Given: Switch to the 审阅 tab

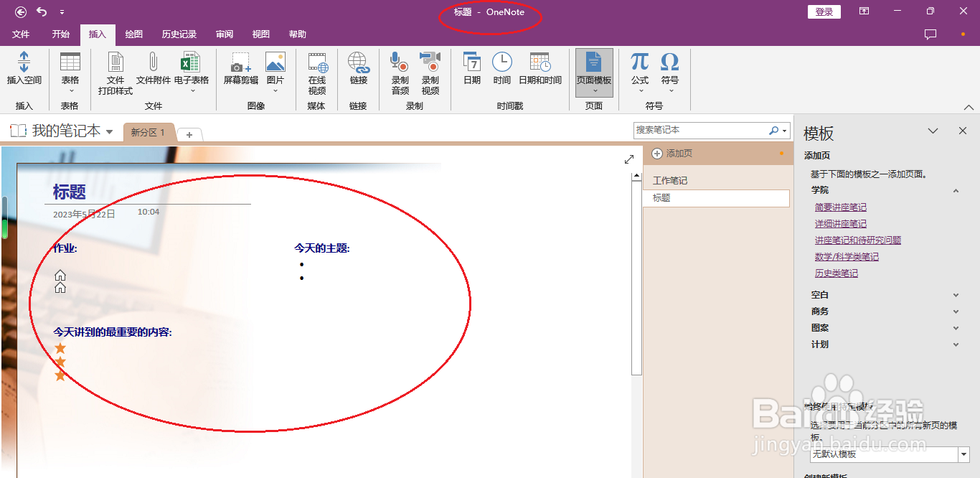Looking at the screenshot, I should click(x=225, y=34).
